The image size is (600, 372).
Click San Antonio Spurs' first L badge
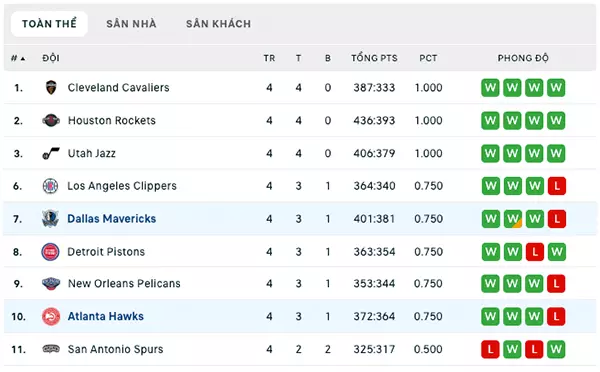click(490, 349)
